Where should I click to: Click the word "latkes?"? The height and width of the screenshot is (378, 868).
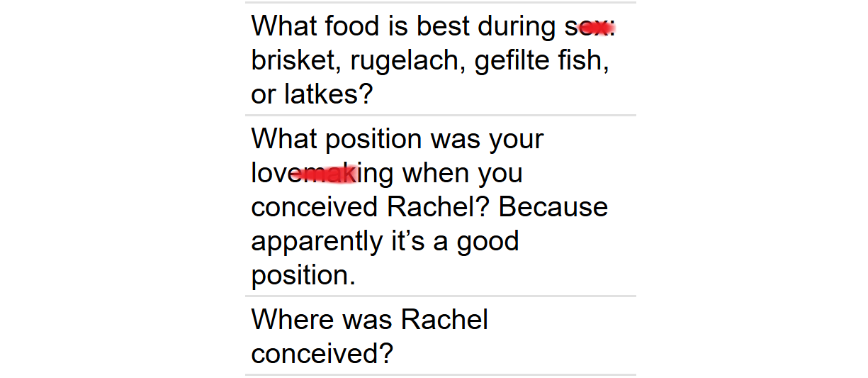click(328, 94)
